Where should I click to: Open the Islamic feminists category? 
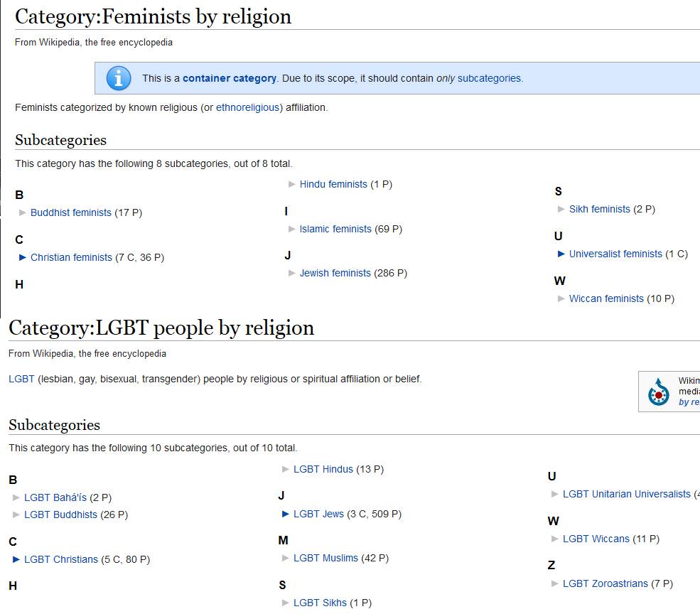tap(335, 229)
